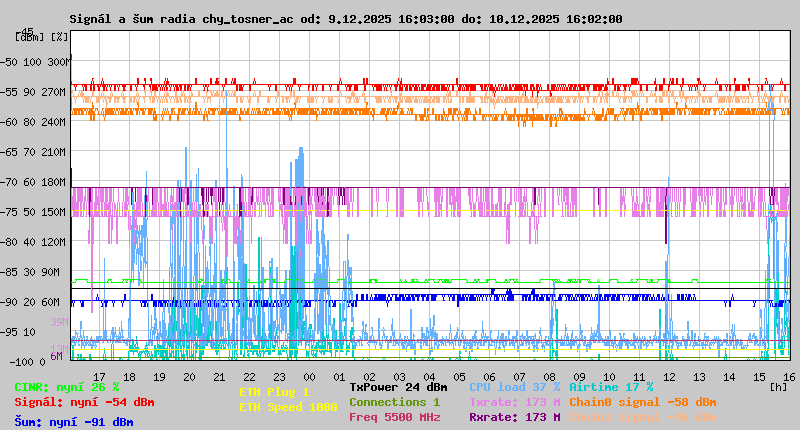Click the 'Connections 1' legend label
Screen dimensions: 800x430
pyautogui.click(x=394, y=402)
